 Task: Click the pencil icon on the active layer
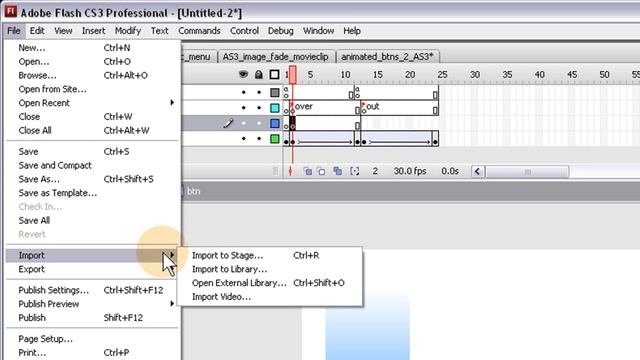(x=229, y=123)
